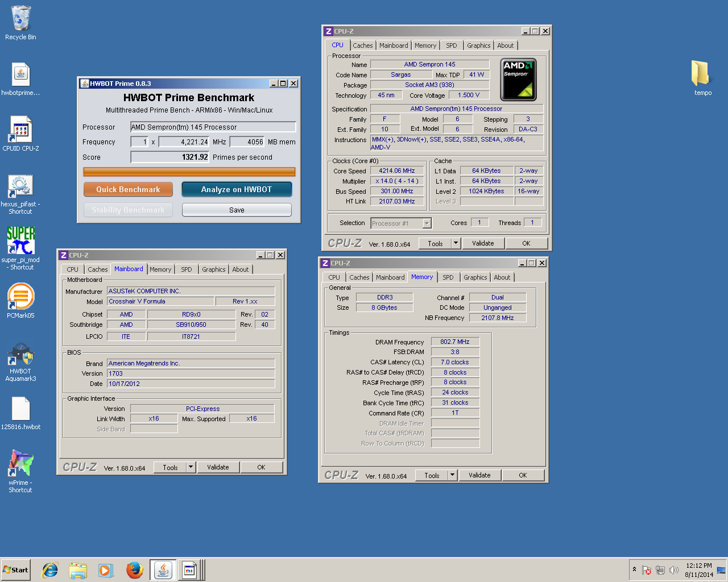Select the Crosshair V Formula model text
This screenshot has height=582, width=728.
[x=161, y=301]
